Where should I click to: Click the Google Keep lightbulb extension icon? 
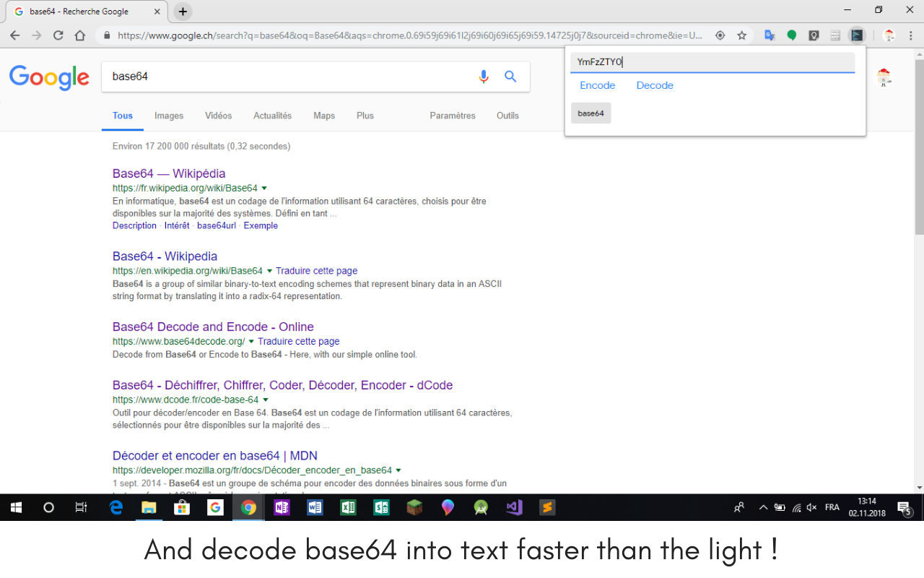click(x=814, y=35)
